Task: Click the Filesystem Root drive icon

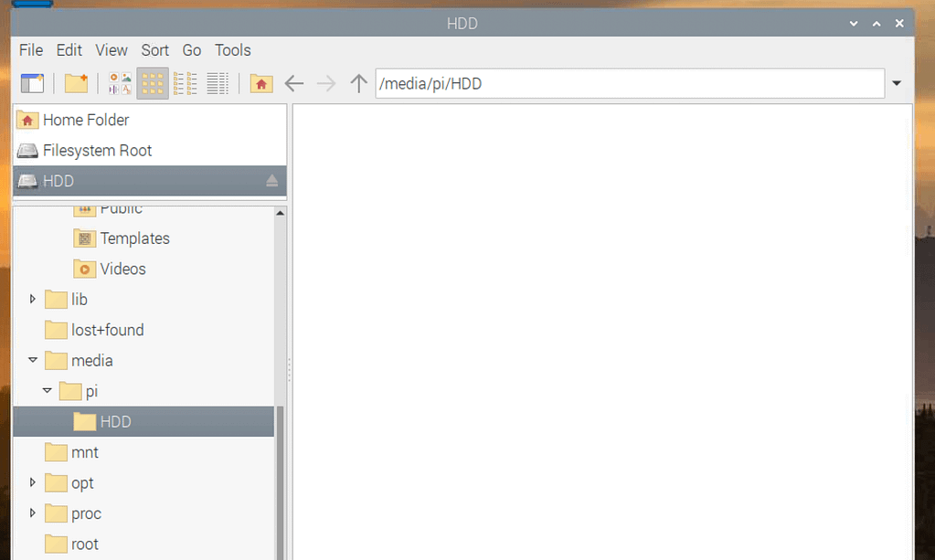Action: coord(27,151)
